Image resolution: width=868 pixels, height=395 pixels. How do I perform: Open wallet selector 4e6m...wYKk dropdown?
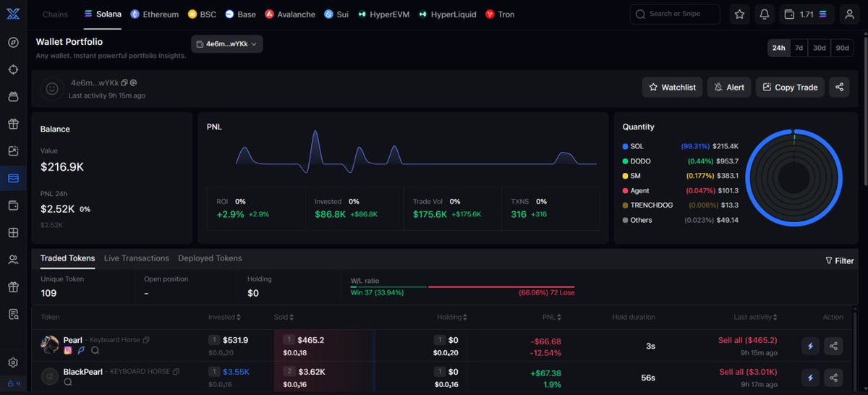[227, 44]
